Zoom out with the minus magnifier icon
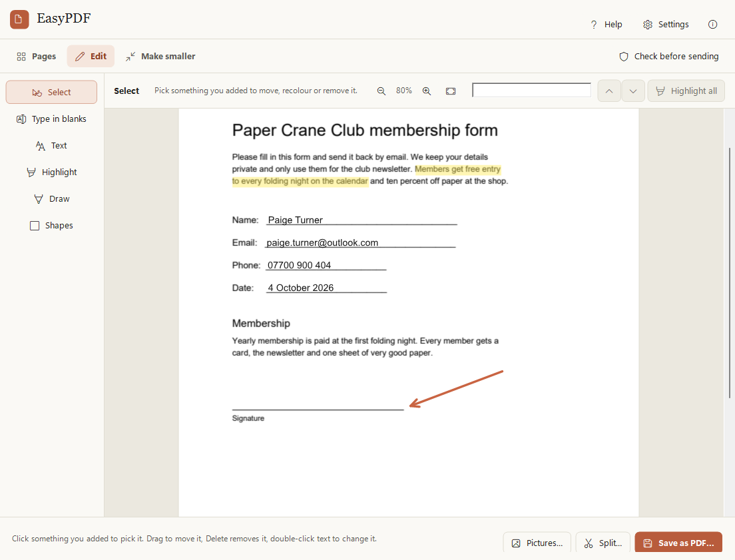 [x=381, y=91]
